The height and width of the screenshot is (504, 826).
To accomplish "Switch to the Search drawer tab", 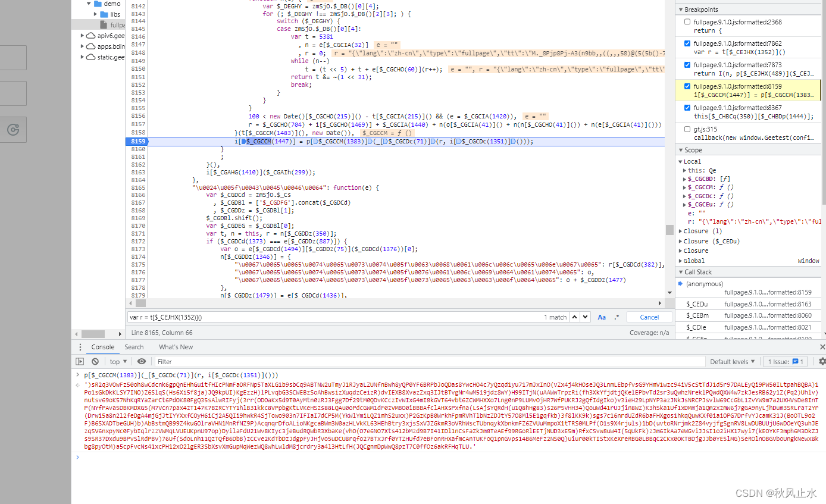I will pyautogui.click(x=134, y=347).
